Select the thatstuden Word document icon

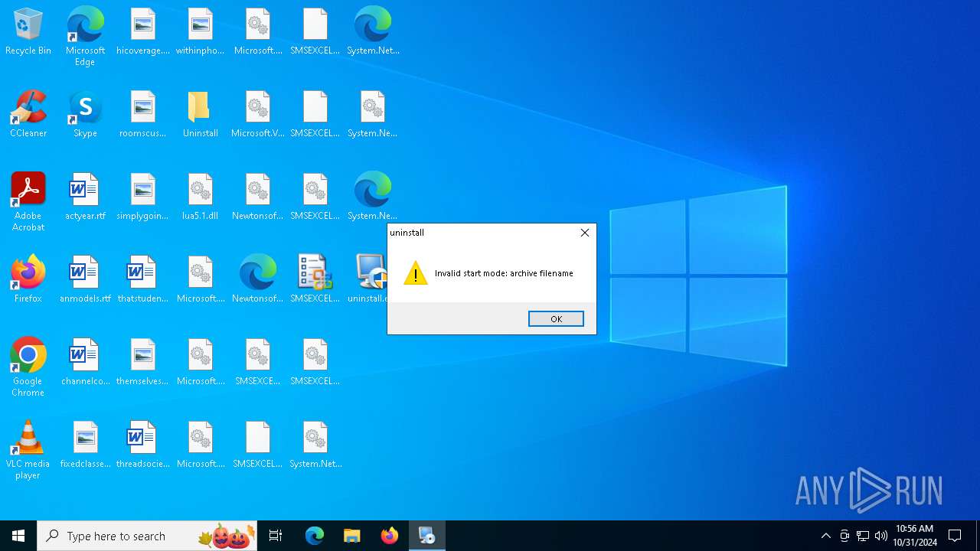[x=143, y=280]
